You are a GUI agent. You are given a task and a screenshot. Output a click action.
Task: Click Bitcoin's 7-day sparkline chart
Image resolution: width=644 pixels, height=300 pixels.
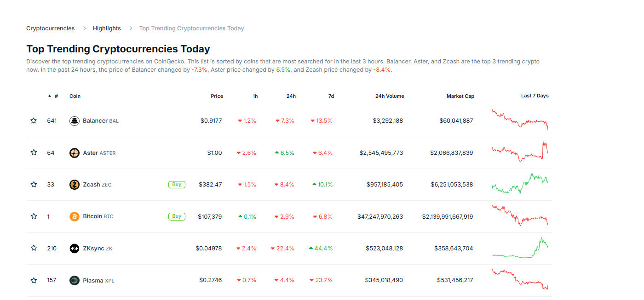point(520,216)
